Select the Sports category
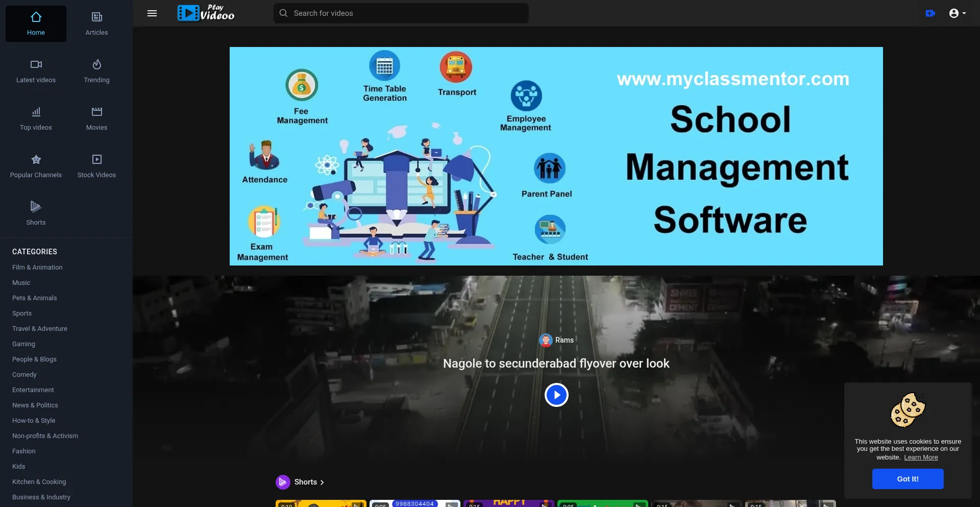Screen dimensions: 980x507 click(x=22, y=313)
